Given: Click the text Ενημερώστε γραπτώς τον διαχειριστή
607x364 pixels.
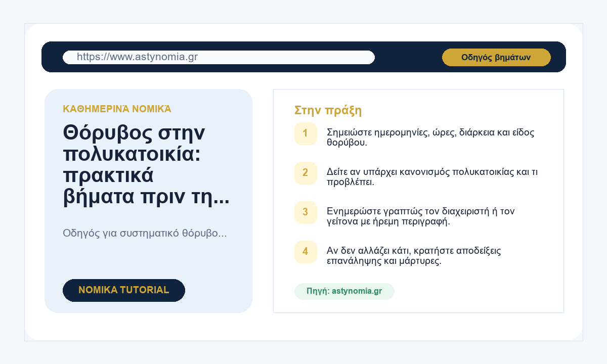Looking at the screenshot, I should click(x=420, y=216).
